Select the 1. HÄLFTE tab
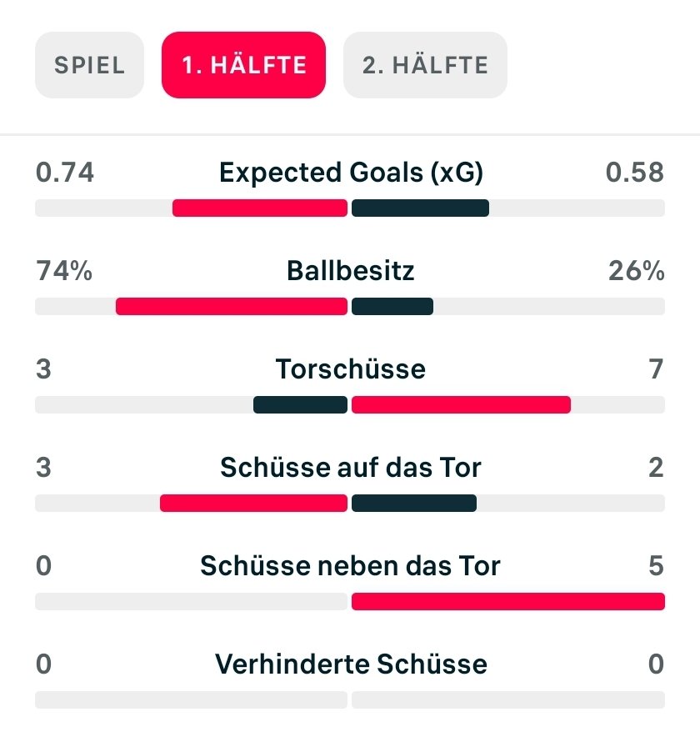This screenshot has width=700, height=732. [x=243, y=65]
